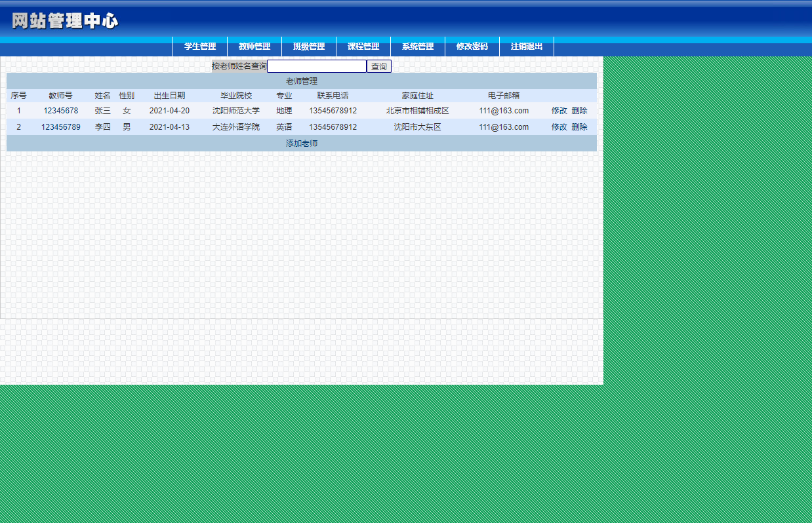812x523 pixels.
Task: Select teacher number 12345678
Action: pos(61,111)
